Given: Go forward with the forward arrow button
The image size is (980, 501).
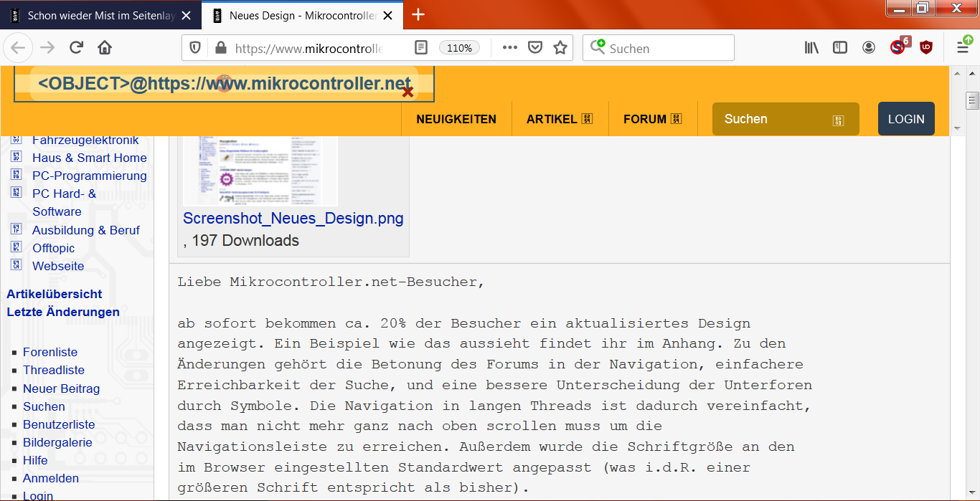Looking at the screenshot, I should click(47, 48).
